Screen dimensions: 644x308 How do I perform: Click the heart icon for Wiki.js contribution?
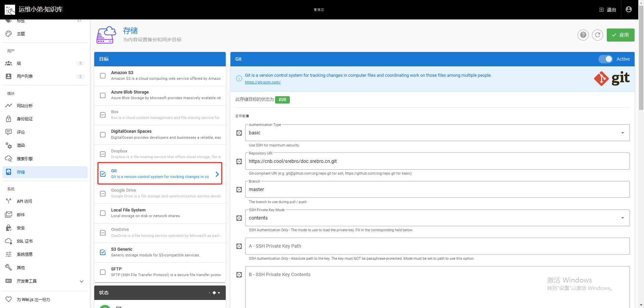(x=9, y=299)
